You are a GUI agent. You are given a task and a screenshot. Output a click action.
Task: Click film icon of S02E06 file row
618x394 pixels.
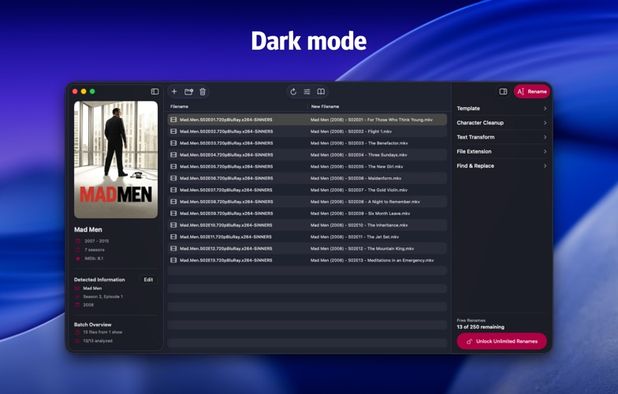pyautogui.click(x=173, y=178)
